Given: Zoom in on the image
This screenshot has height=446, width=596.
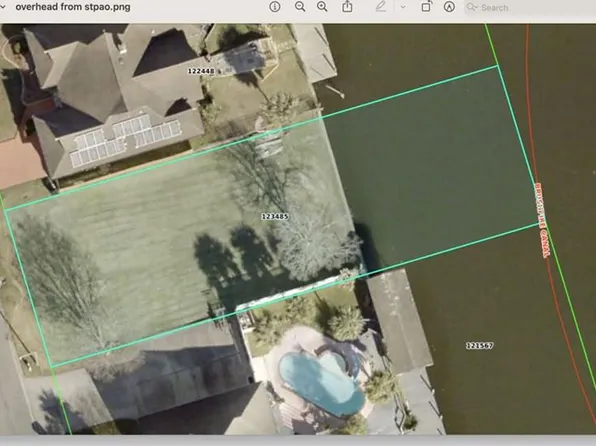Looking at the screenshot, I should coord(322,6).
